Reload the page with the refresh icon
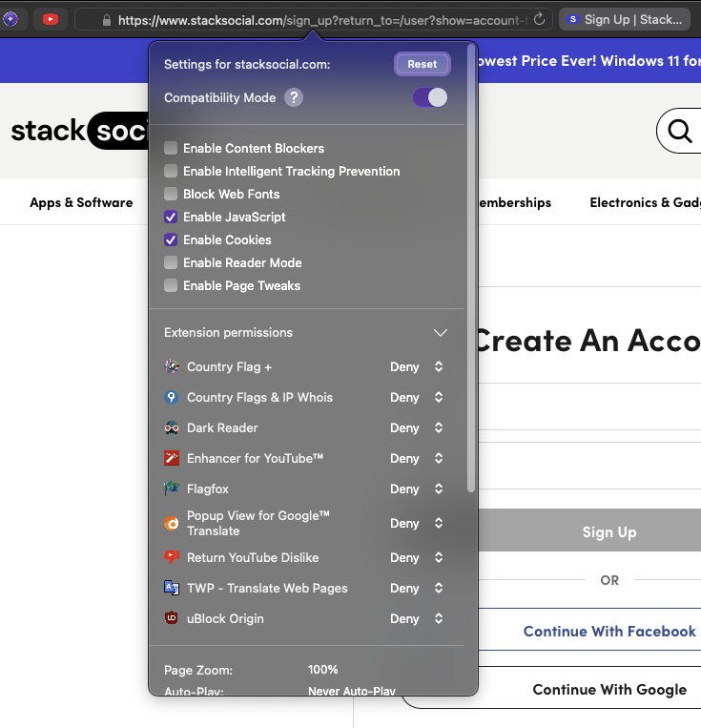 (x=539, y=19)
